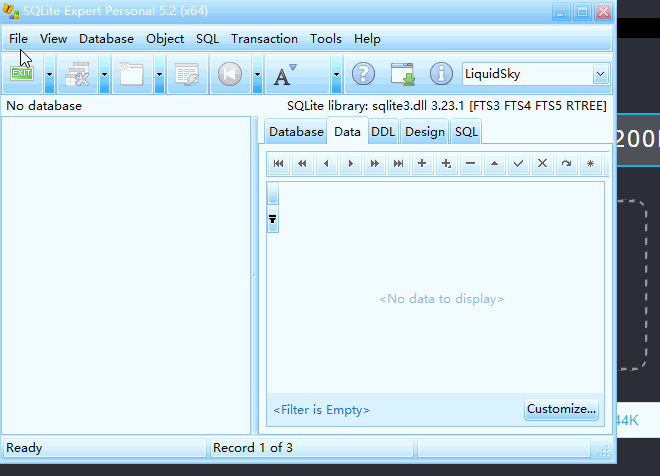Refresh data with the curved arrow icon

pos(567,163)
